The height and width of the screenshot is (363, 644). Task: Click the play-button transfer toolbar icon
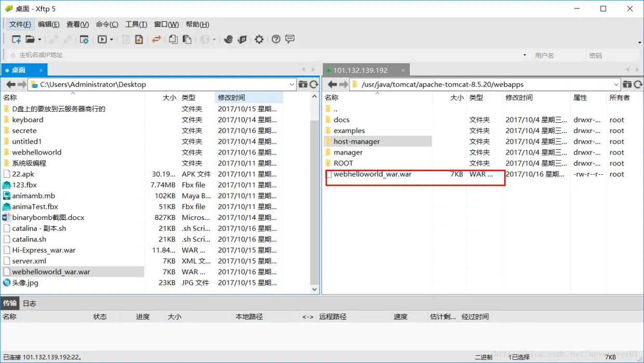click(102, 40)
